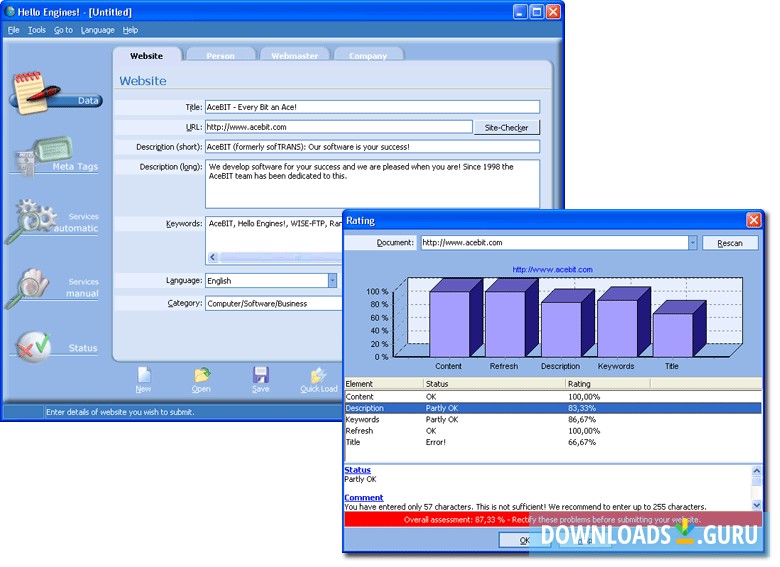The width and height of the screenshot is (780, 567).
Task: Expand the Language dropdown arrow
Action: point(332,281)
